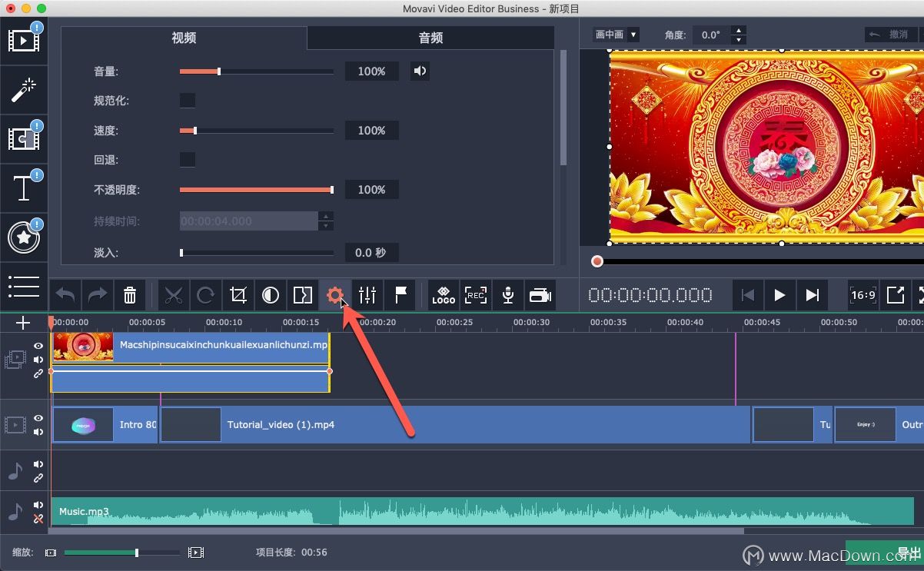This screenshot has height=571, width=924.
Task: Open the media import panel icon
Action: coord(24,40)
